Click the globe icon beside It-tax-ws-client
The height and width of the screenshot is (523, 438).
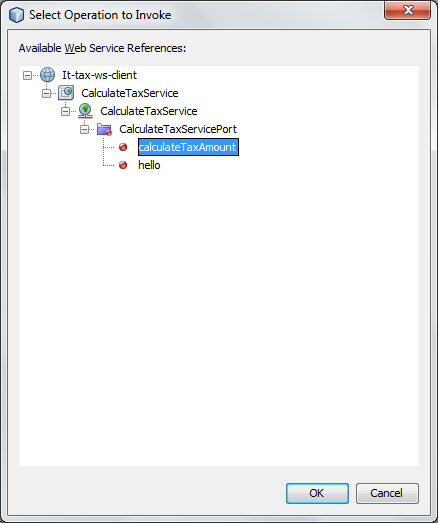coord(48,75)
